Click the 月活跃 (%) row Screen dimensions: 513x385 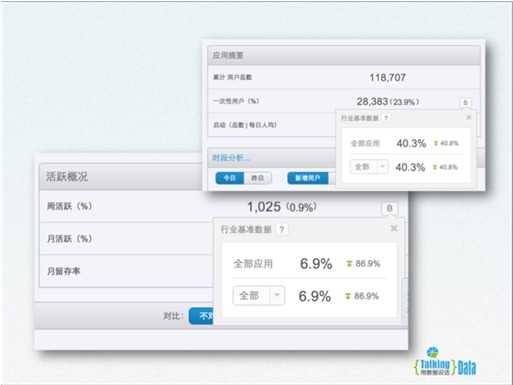[x=126, y=238]
